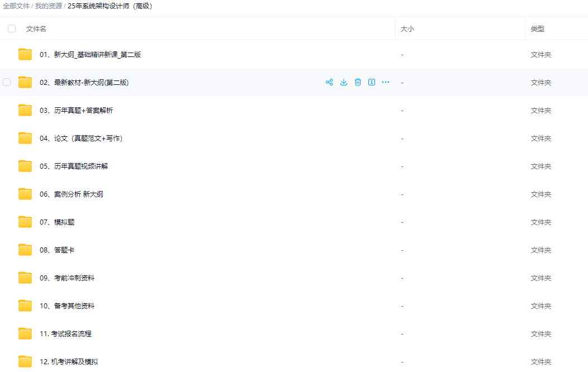Click folder icon of 11. 考试报名流程
The image size is (588, 372).
point(25,333)
